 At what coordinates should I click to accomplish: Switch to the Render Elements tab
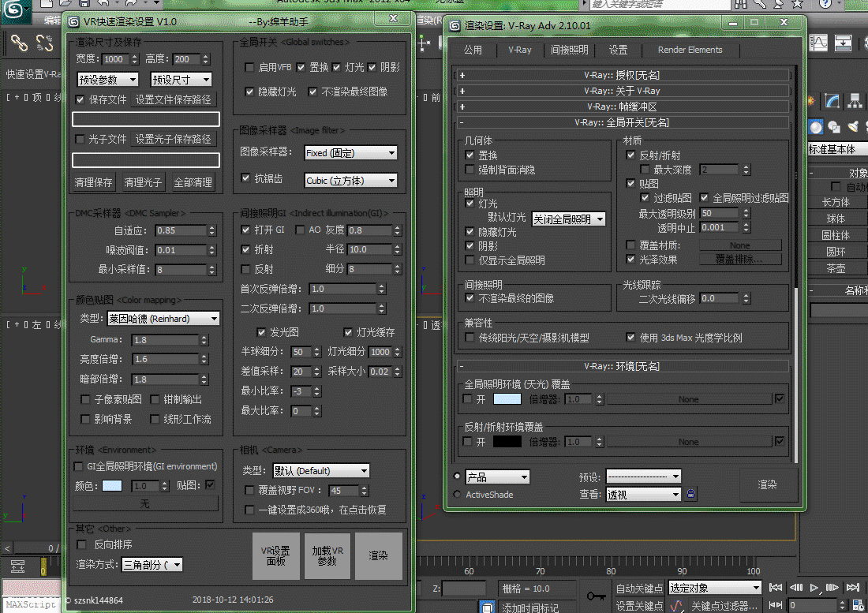[x=690, y=50]
